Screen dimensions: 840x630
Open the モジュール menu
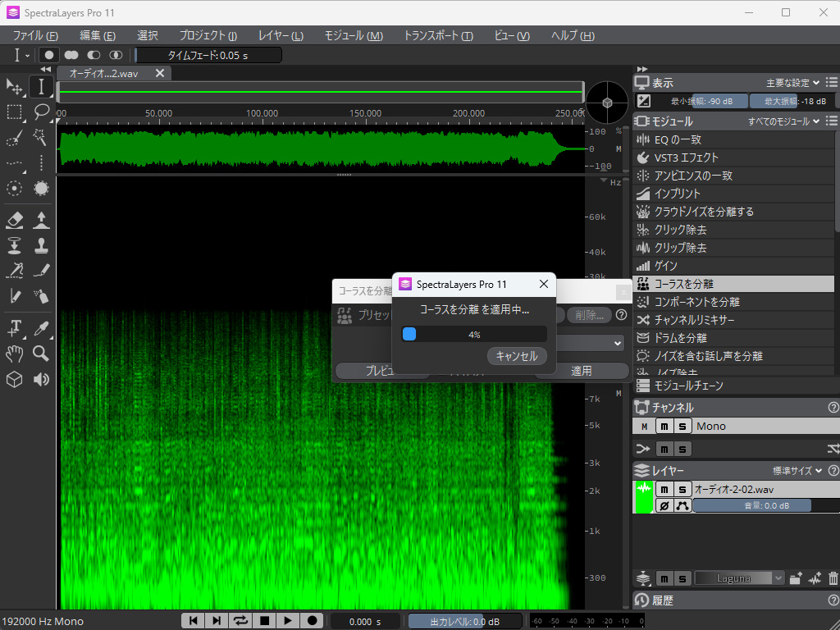pos(354,35)
